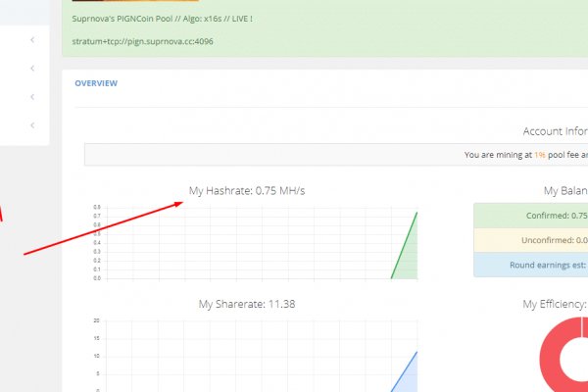This screenshot has width=588, height=392.
Task: Expand the second sidebar chevron arrow
Action: pyautogui.click(x=32, y=69)
